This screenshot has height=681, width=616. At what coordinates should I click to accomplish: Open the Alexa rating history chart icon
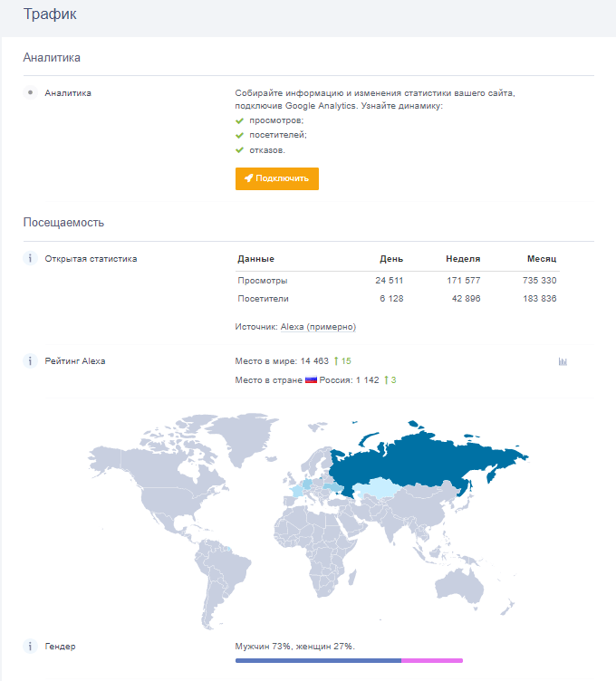coord(563,361)
